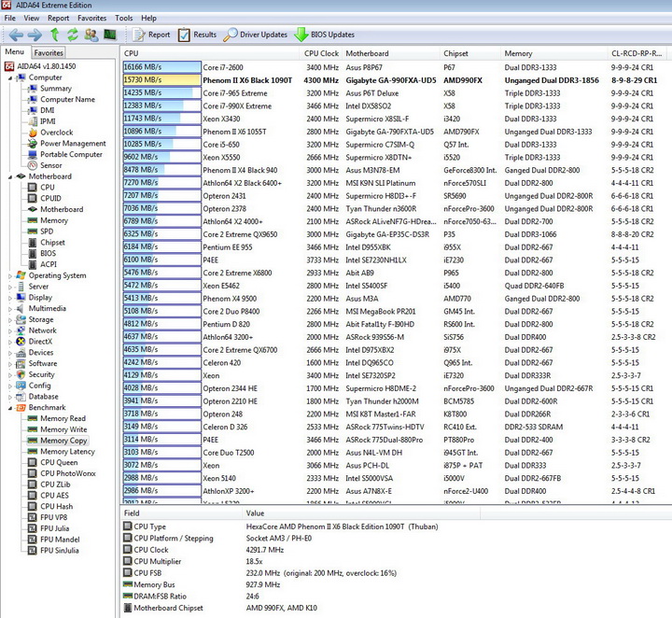Screen dimensions: 672x618
Task: Click the users icon in toolbar
Action: pos(91,35)
